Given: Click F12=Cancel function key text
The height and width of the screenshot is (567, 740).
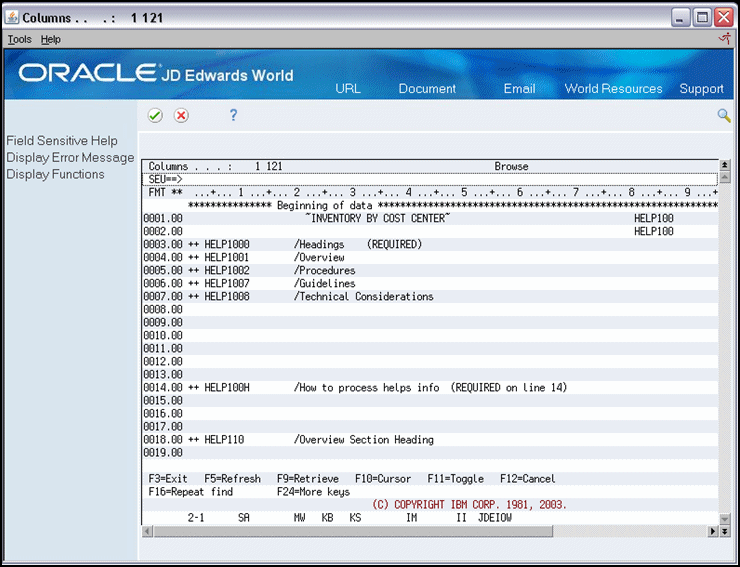Looking at the screenshot, I should coord(528,479).
